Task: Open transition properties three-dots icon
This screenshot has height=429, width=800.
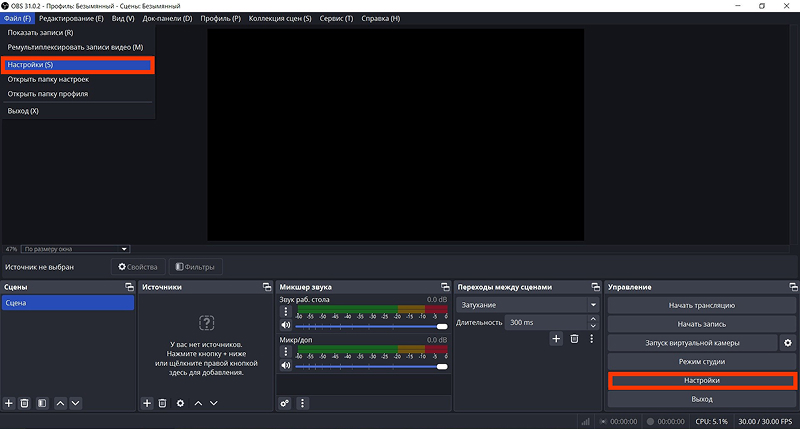Action: [x=591, y=338]
